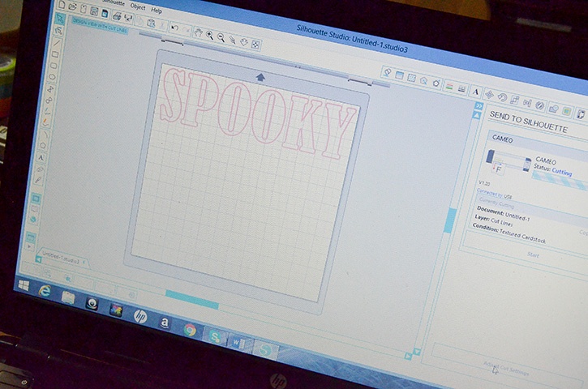Image resolution: width=588 pixels, height=389 pixels.
Task: Select the Pan hand tool
Action: (x=199, y=32)
